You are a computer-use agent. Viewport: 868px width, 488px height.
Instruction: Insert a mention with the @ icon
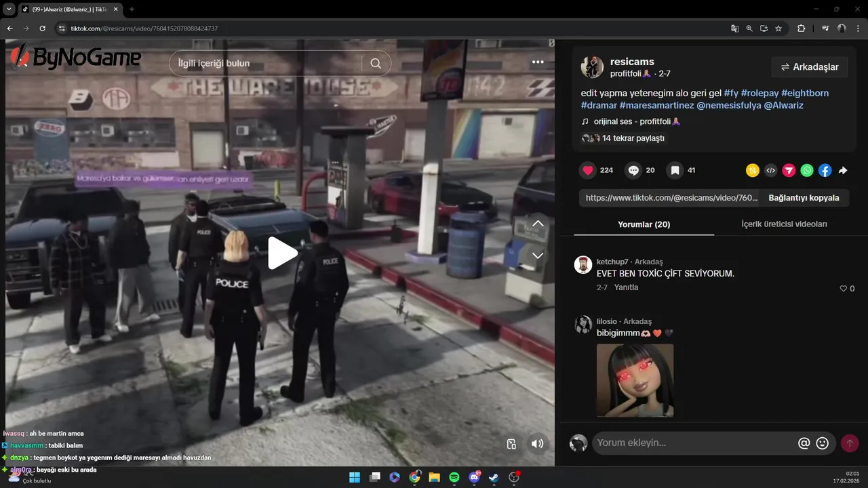tap(804, 443)
